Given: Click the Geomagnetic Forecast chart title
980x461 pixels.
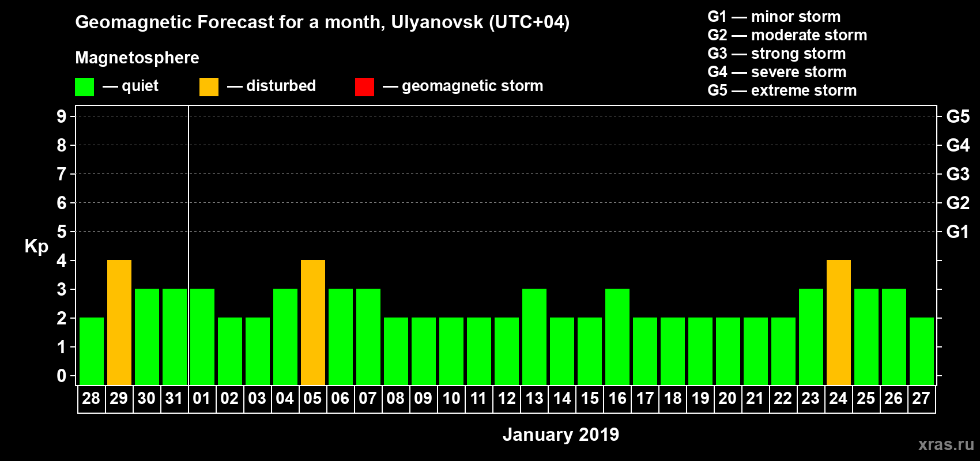Looking at the screenshot, I should 322,22.
